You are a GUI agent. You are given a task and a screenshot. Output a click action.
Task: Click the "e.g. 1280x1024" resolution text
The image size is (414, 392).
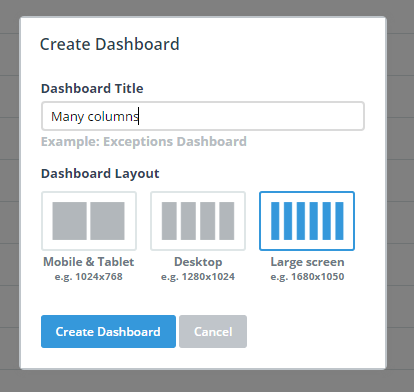point(198,277)
